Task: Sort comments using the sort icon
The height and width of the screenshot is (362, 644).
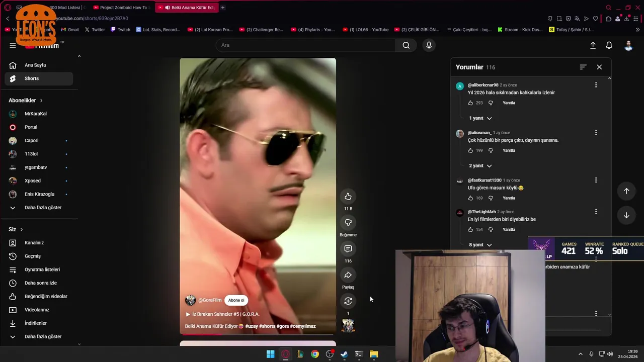Action: 583,67
